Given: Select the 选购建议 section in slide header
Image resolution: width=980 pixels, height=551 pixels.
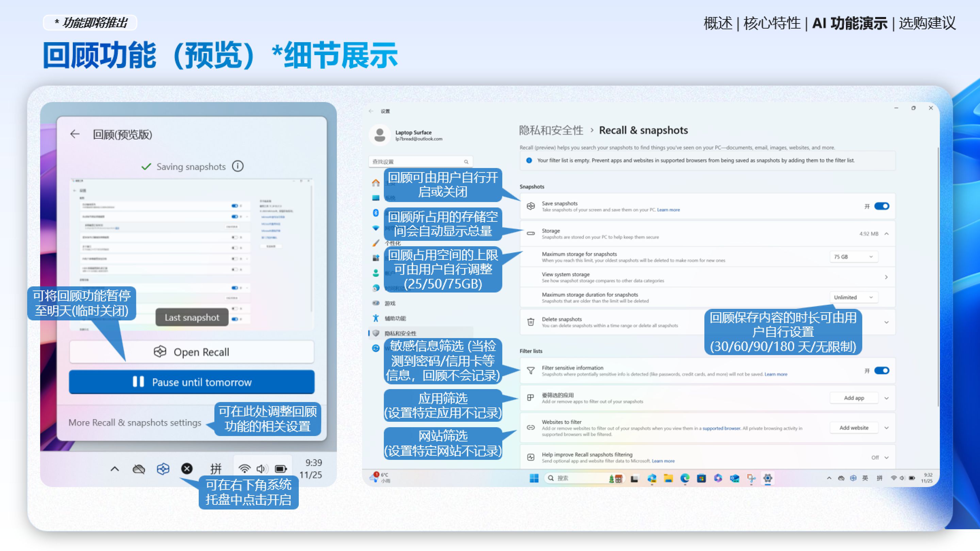Looking at the screenshot, I should [927, 23].
